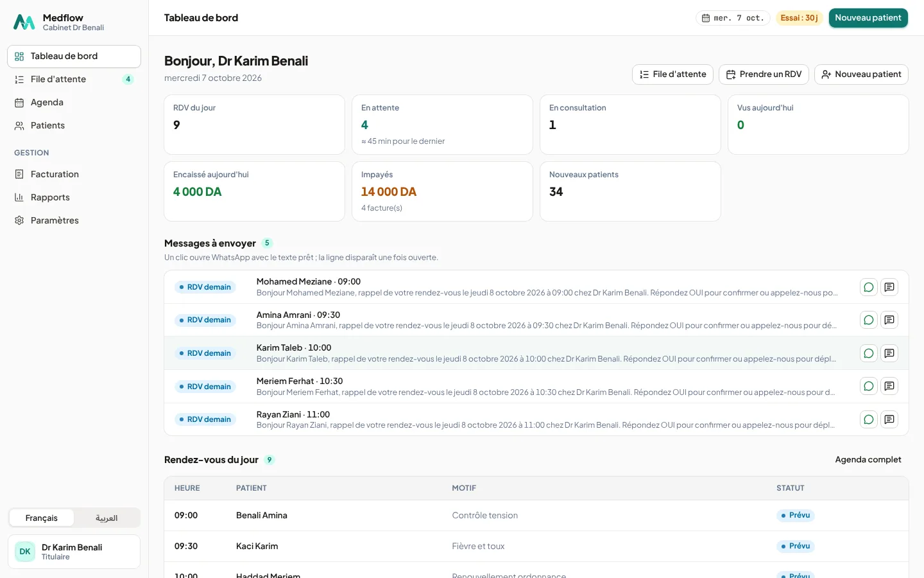The image size is (924, 578).
Task: Click the Nouveaux patients 34 card
Action: tap(630, 191)
